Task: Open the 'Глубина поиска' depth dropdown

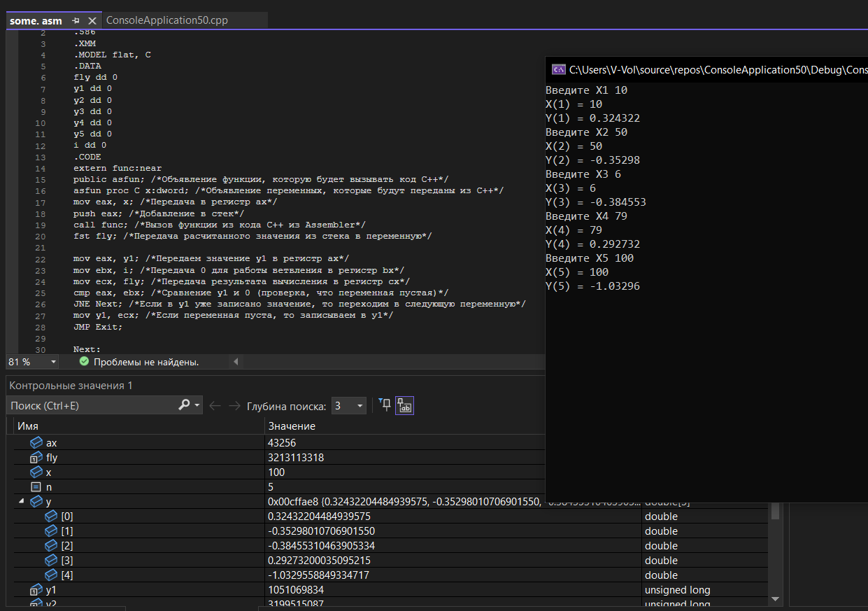Action: 348,406
